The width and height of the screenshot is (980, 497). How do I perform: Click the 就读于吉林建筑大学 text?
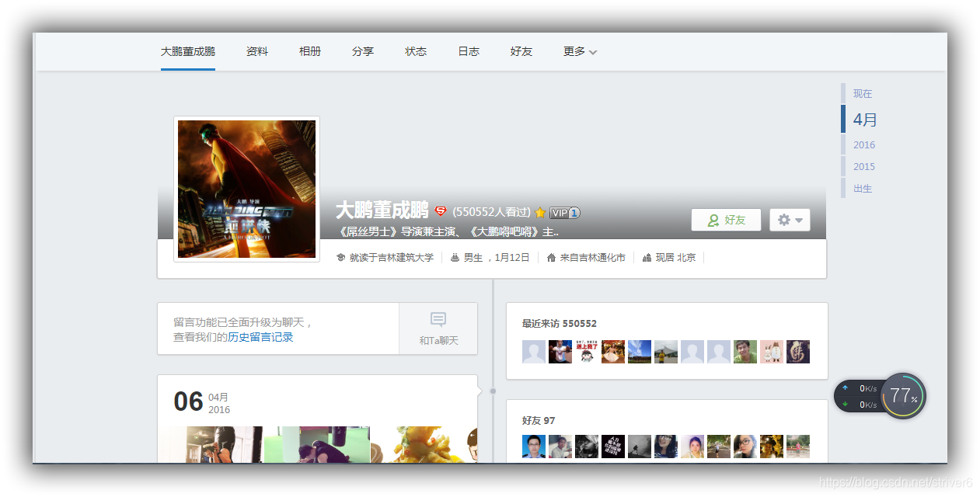pos(391,257)
